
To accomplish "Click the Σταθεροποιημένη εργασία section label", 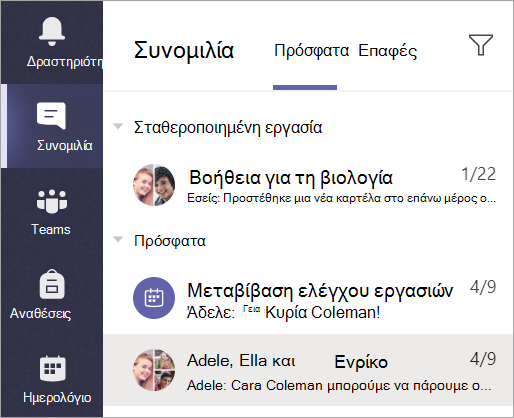I will (228, 128).
